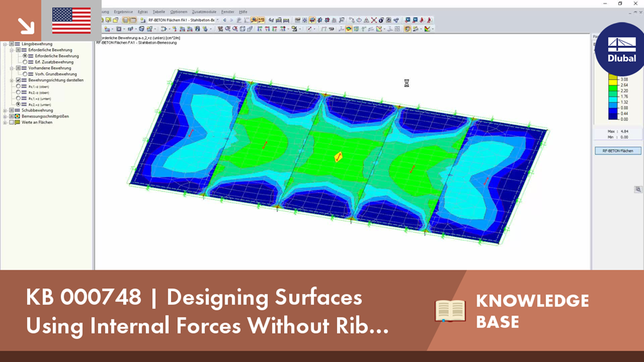
Task: Open the Hilfe menu
Action: pyautogui.click(x=243, y=12)
